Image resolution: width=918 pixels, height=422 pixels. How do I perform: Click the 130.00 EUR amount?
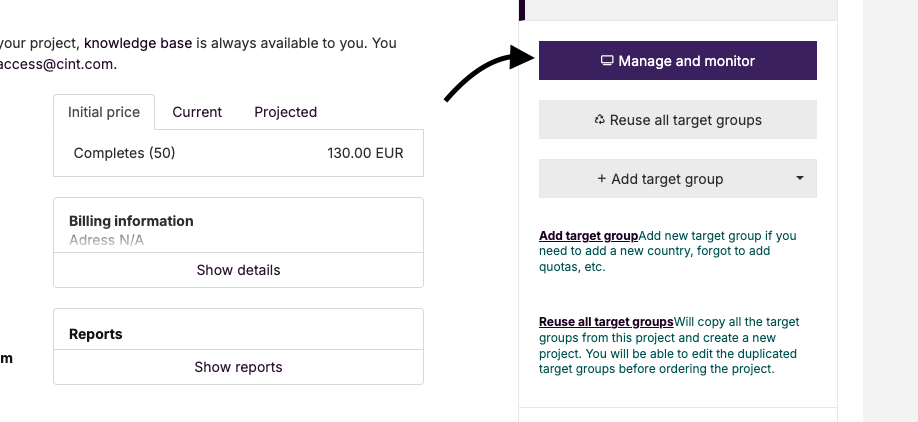coord(365,153)
